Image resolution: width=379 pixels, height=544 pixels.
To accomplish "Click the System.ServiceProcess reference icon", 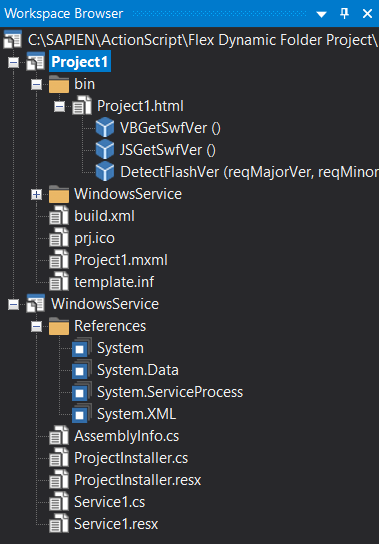I will tap(82, 392).
